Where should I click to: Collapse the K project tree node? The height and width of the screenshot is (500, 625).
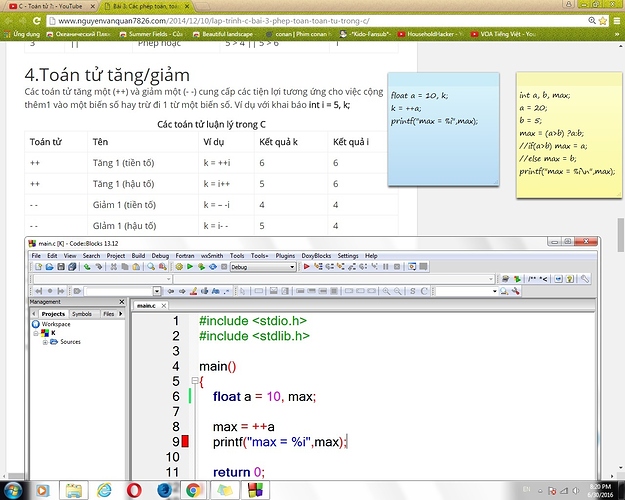tap(37, 333)
